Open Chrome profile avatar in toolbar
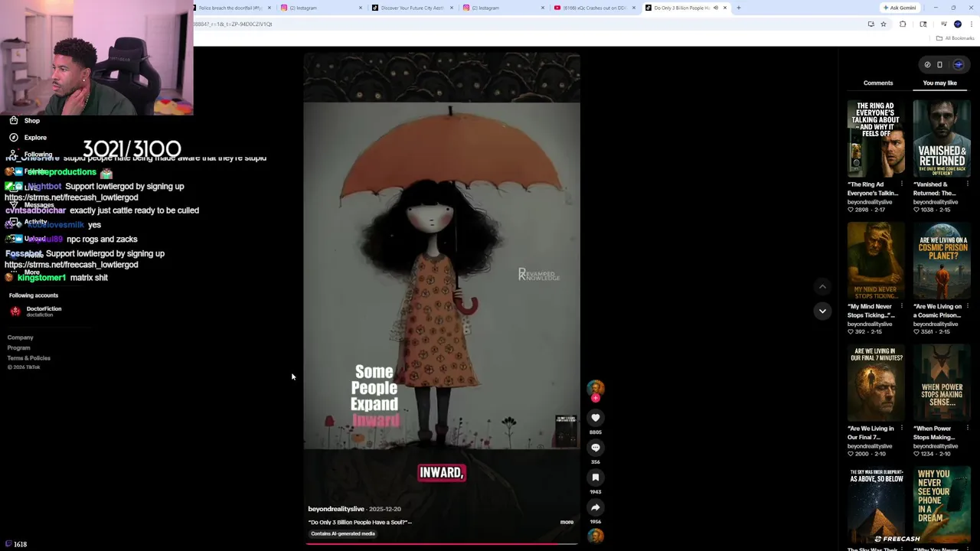980x551 pixels. [957, 24]
